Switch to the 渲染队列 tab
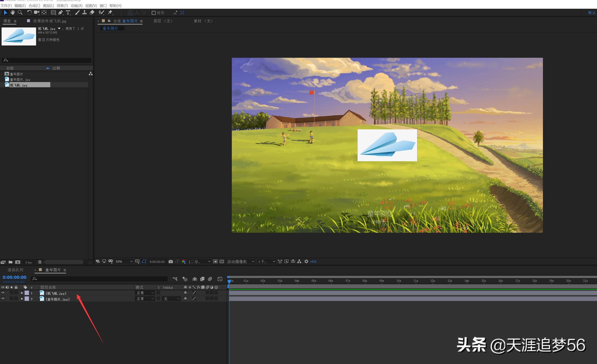 click(x=15, y=270)
